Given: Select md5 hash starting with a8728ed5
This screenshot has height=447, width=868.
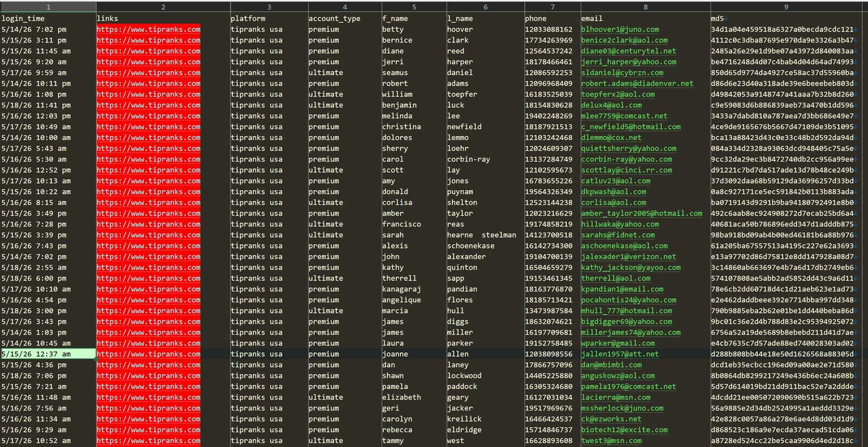Looking at the screenshot, I should (783, 440).
